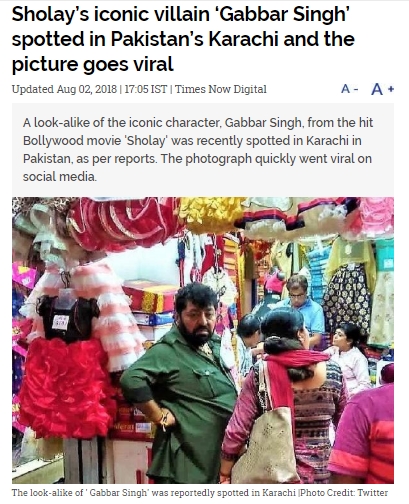The image size is (409, 504).
Task: Click the 17:05 IST timestamp
Action: click(146, 89)
